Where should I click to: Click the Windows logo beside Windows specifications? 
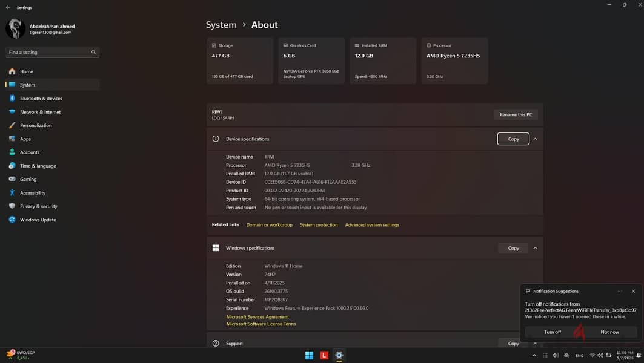point(216,247)
